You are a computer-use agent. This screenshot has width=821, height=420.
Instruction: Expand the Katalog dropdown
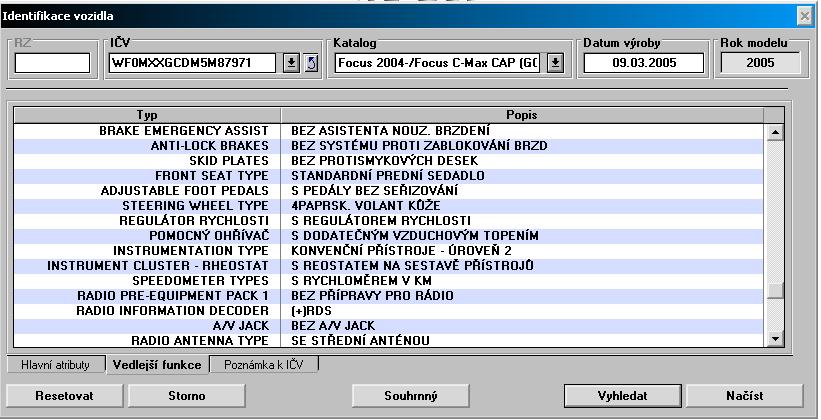555,63
